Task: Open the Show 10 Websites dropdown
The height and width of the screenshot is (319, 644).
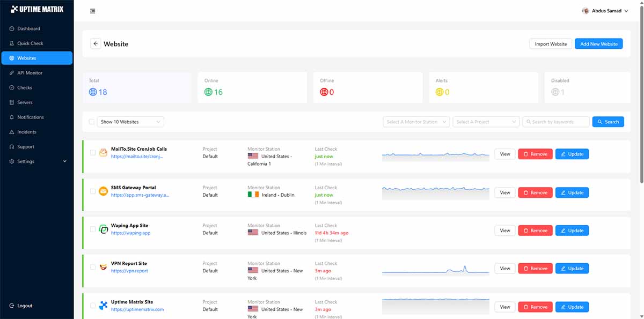Action: [x=130, y=122]
